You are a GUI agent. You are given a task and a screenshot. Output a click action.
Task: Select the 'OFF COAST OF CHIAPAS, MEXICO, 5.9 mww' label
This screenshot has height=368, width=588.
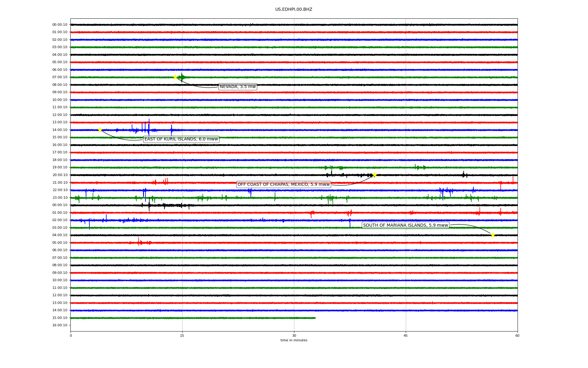(284, 184)
